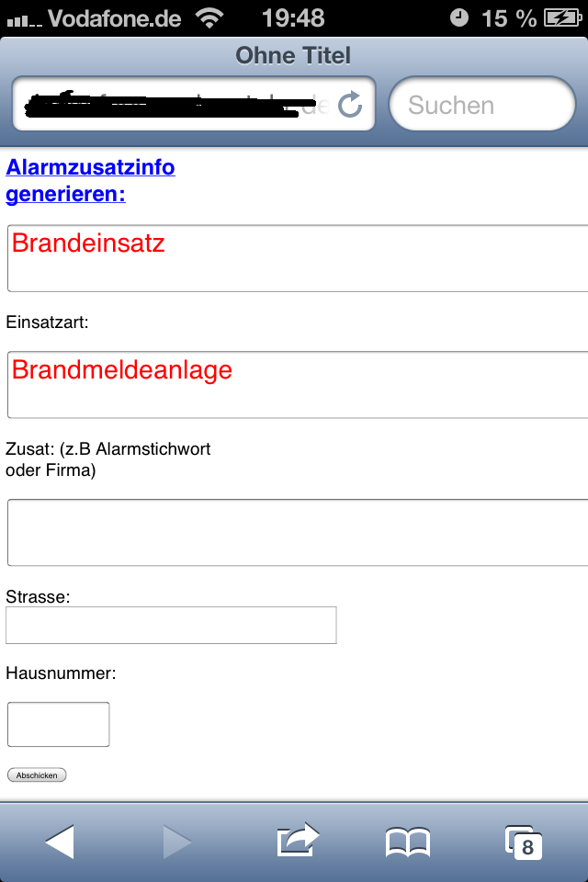Viewport: 588px width, 882px height.
Task: Open the tabs overview showing 8 pages
Action: pos(523,842)
